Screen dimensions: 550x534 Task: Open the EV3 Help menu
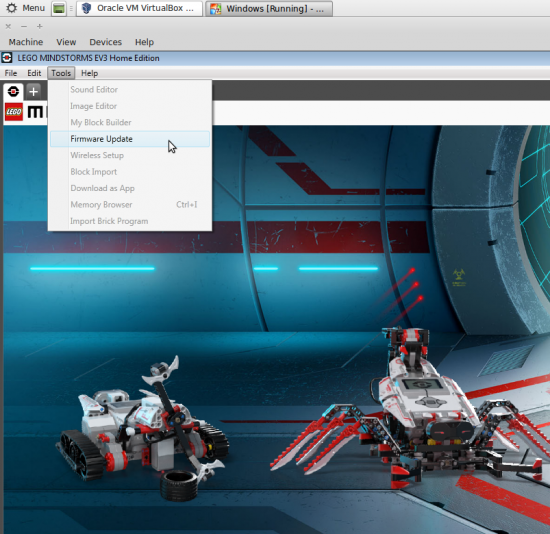[x=89, y=73]
